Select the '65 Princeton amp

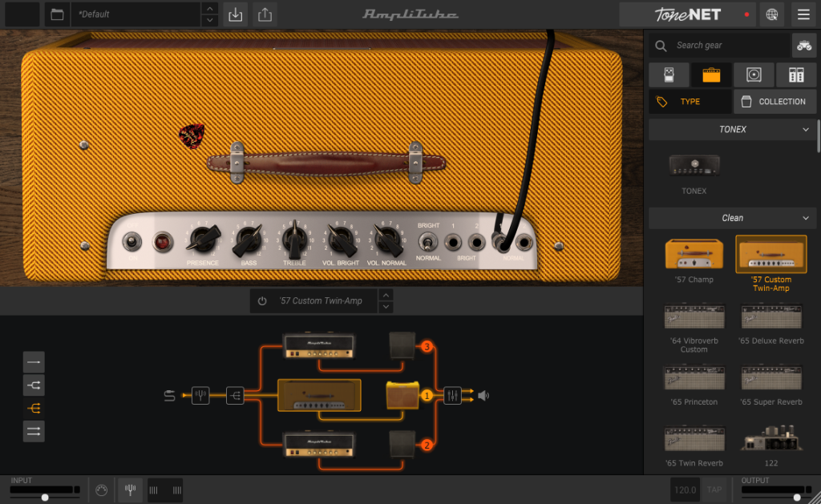coord(694,377)
